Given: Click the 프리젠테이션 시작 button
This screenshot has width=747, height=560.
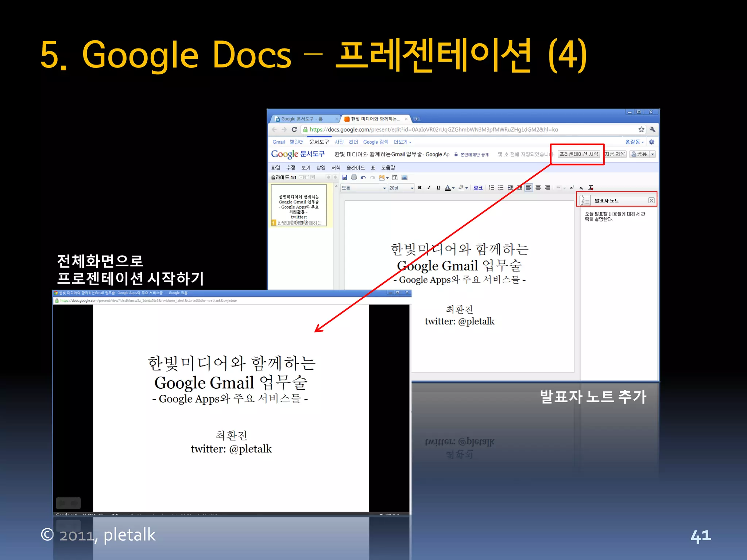Looking at the screenshot, I should coord(579,154).
